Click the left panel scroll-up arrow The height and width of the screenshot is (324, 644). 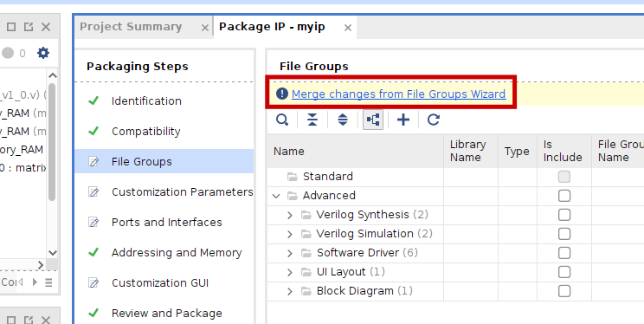tap(52, 75)
